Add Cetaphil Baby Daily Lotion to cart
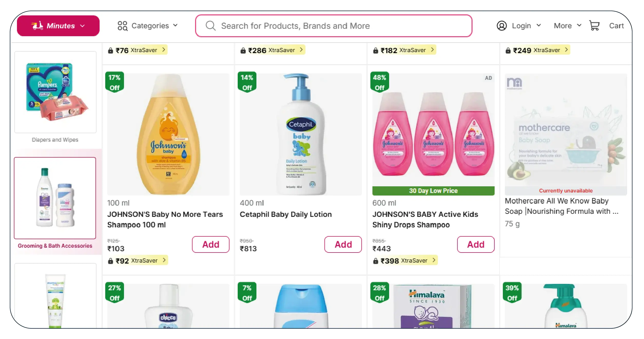 click(343, 244)
